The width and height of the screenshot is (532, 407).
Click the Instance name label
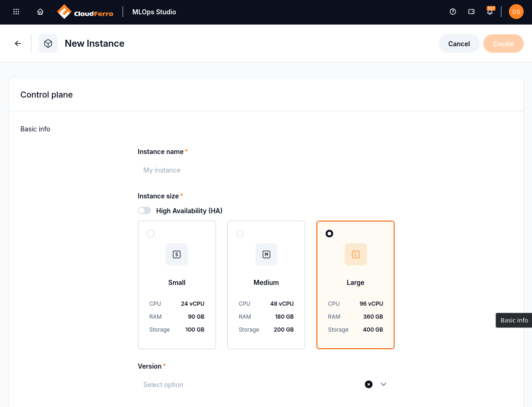click(161, 152)
